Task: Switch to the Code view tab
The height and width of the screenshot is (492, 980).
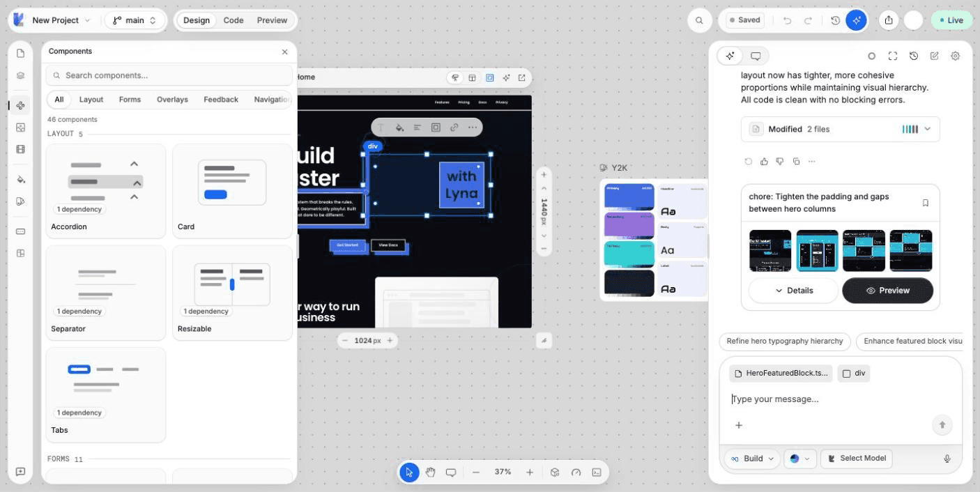Action: [x=233, y=20]
